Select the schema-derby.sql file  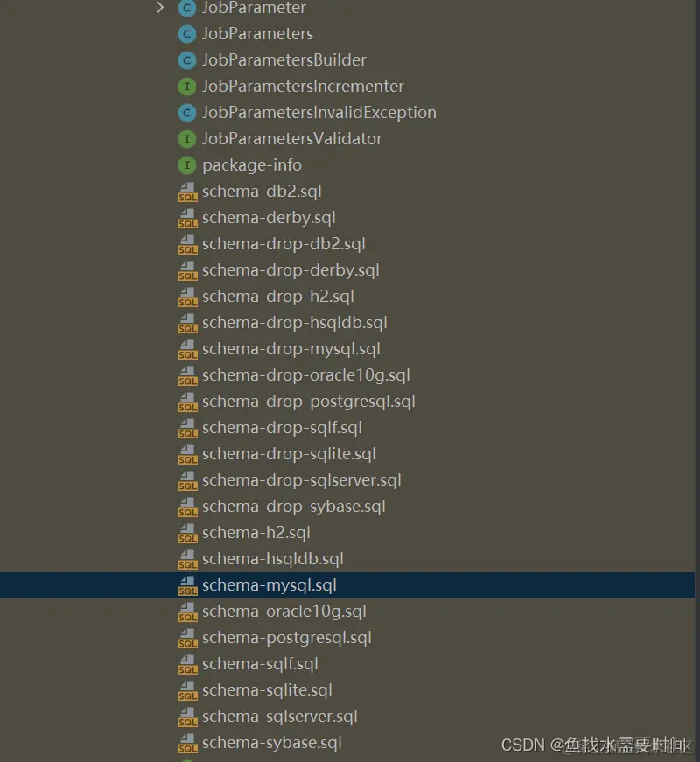269,218
